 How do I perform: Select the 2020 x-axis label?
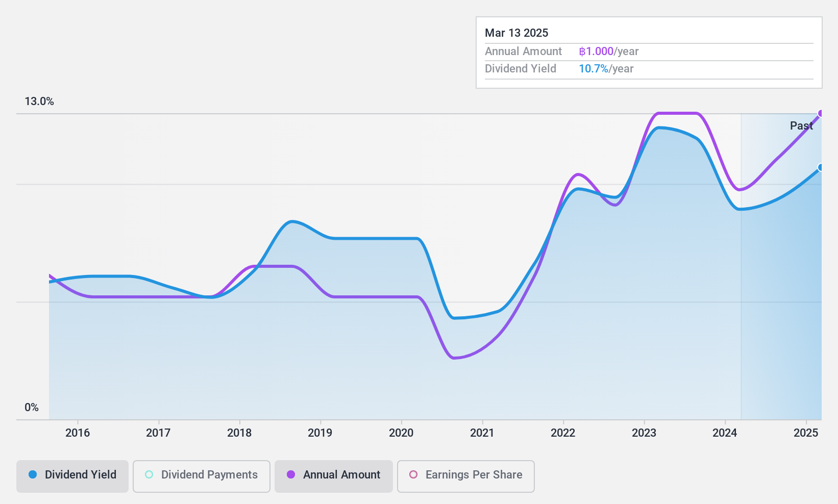401,433
